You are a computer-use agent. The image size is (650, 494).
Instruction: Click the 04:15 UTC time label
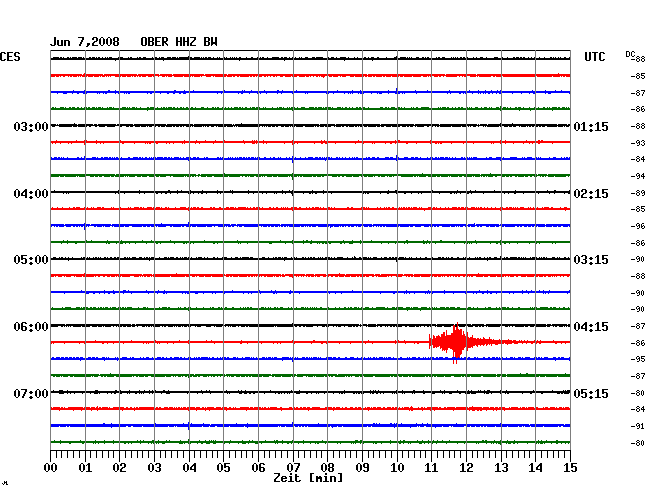click(x=591, y=327)
